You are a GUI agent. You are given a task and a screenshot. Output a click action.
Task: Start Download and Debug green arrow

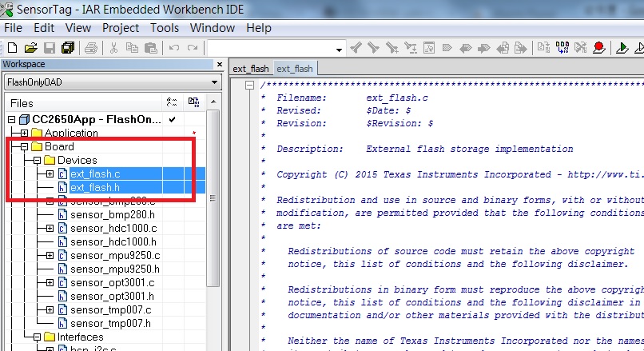coord(622,48)
